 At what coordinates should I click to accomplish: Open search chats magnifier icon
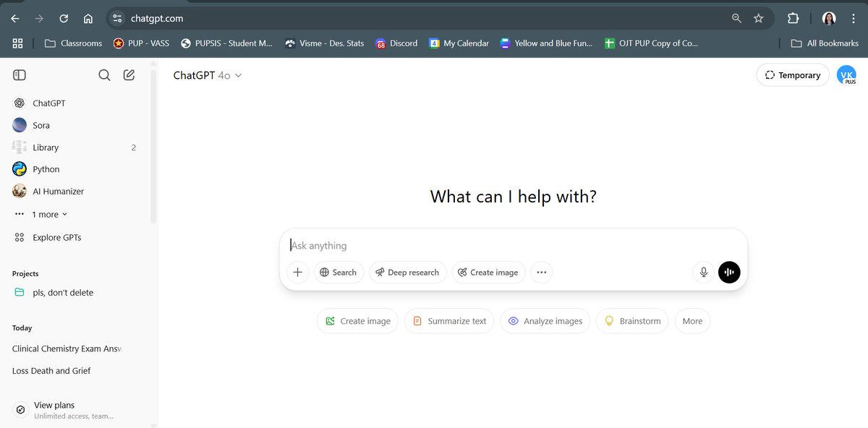click(x=105, y=75)
